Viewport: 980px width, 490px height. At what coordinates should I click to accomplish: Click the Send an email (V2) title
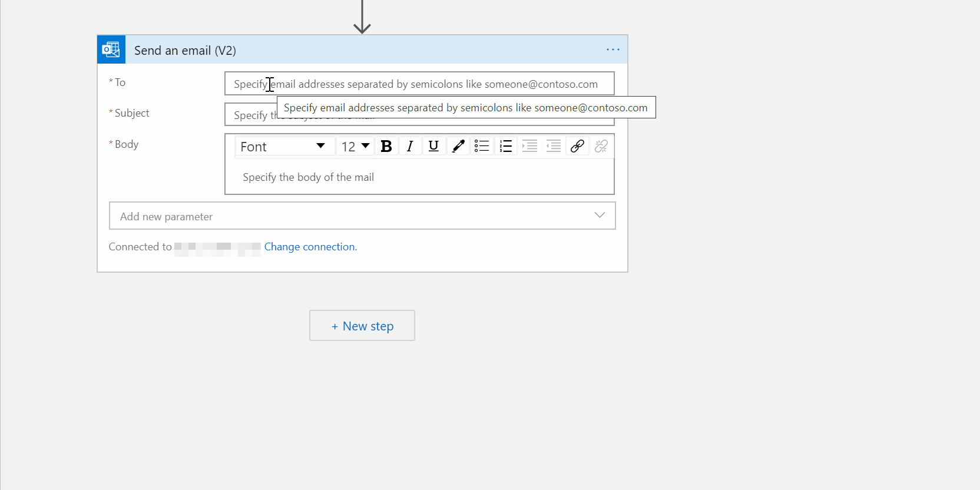pyautogui.click(x=185, y=51)
